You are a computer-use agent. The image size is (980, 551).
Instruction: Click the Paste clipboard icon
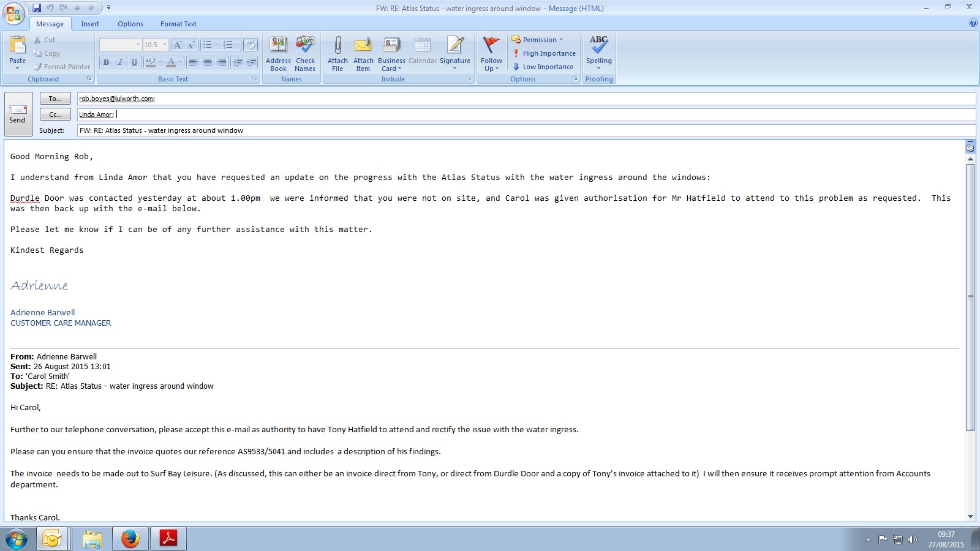point(17,45)
